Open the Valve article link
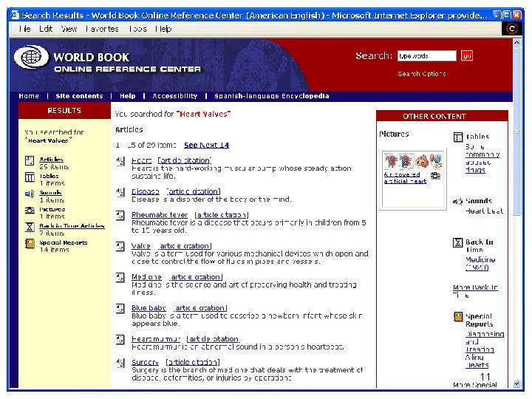This screenshot has height=399, width=532. [141, 246]
